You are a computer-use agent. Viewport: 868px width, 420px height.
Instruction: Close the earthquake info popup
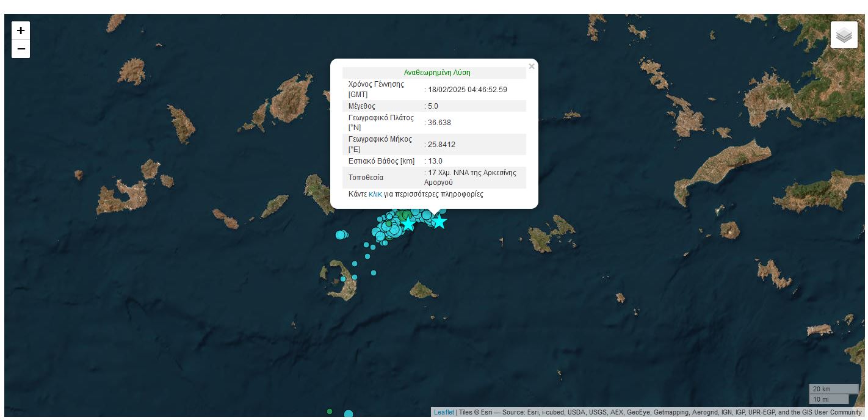point(531,67)
